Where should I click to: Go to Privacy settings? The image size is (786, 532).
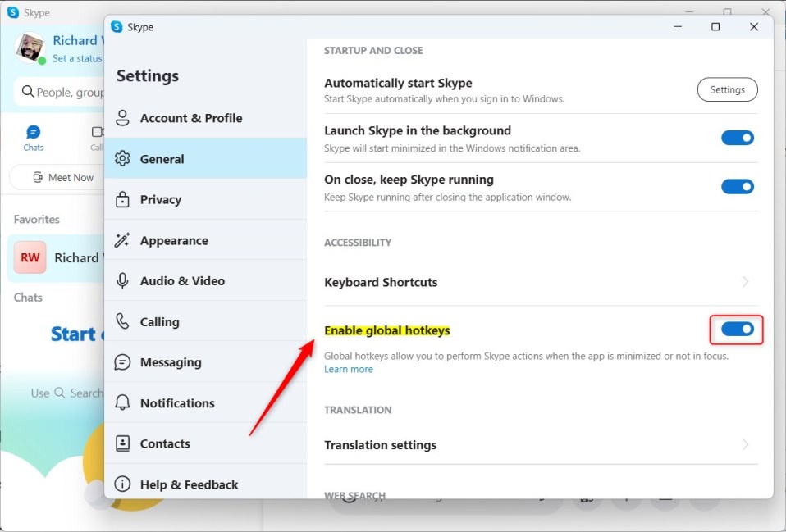click(206, 199)
